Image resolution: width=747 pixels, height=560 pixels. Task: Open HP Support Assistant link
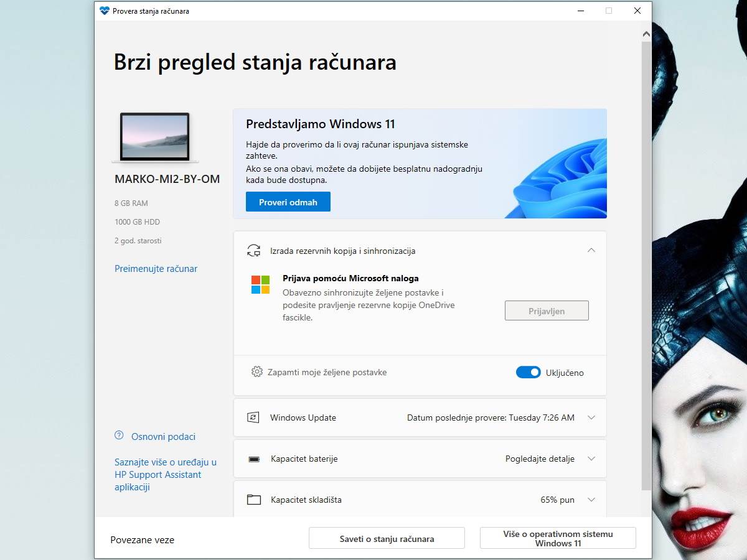pos(165,475)
